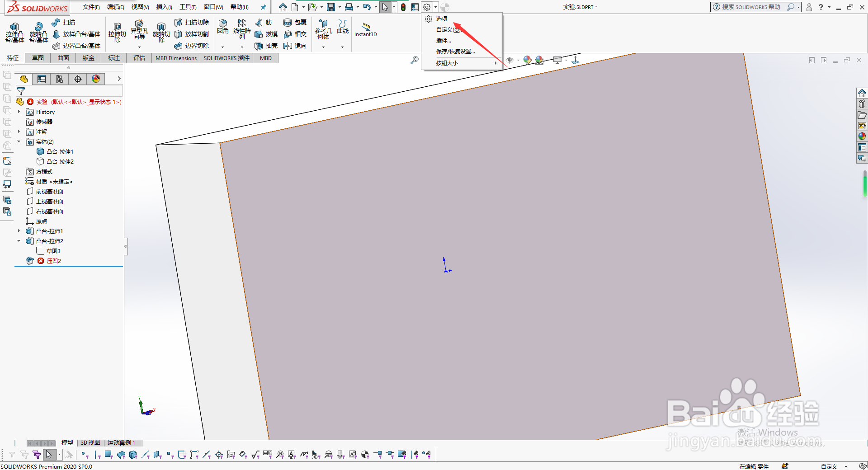
Task: Expand the History folder in FeatureManager
Action: pos(18,112)
